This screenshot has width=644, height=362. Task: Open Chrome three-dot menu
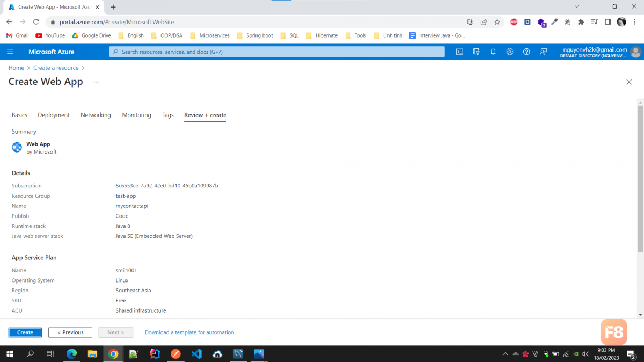pyautogui.click(x=635, y=22)
